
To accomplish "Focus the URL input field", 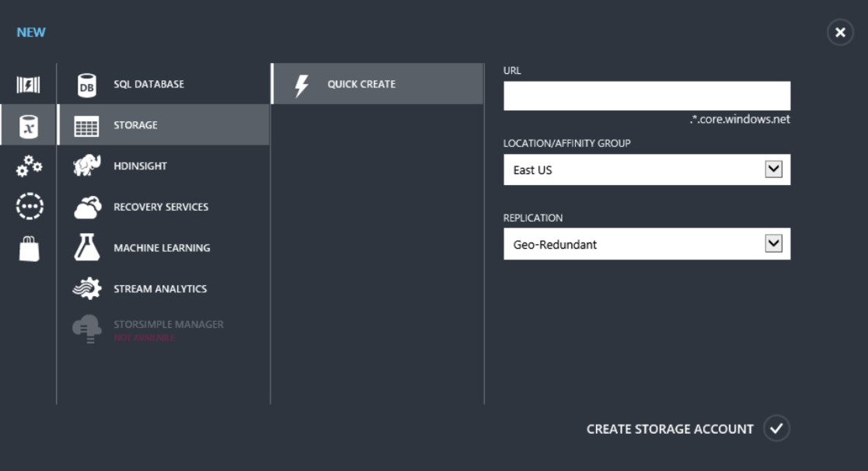I will click(647, 96).
